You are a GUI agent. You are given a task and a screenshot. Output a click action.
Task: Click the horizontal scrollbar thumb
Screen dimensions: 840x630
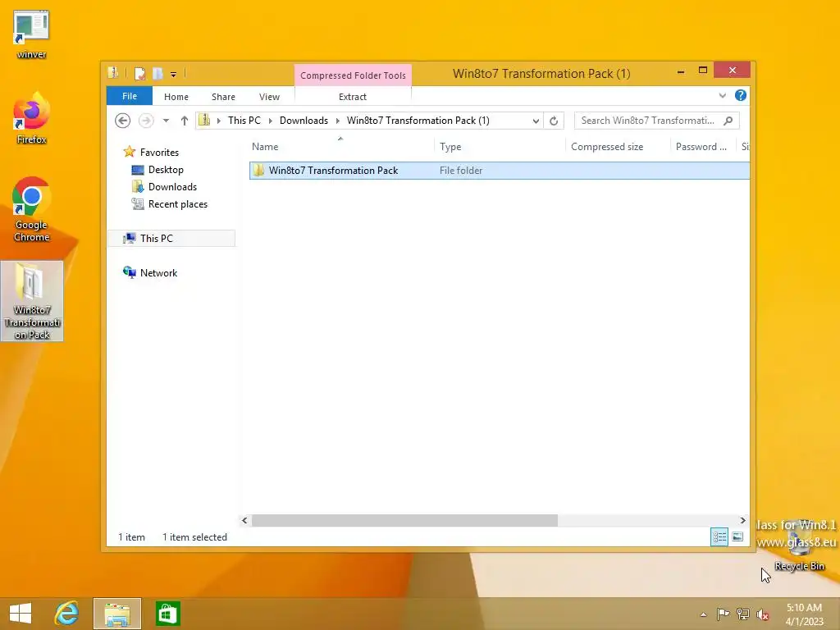tap(404, 521)
